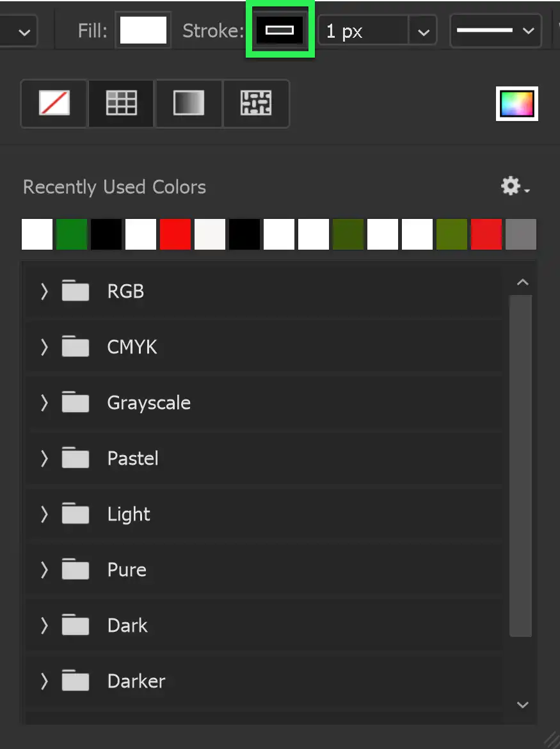Click the Grayscale folder icon

(x=75, y=402)
